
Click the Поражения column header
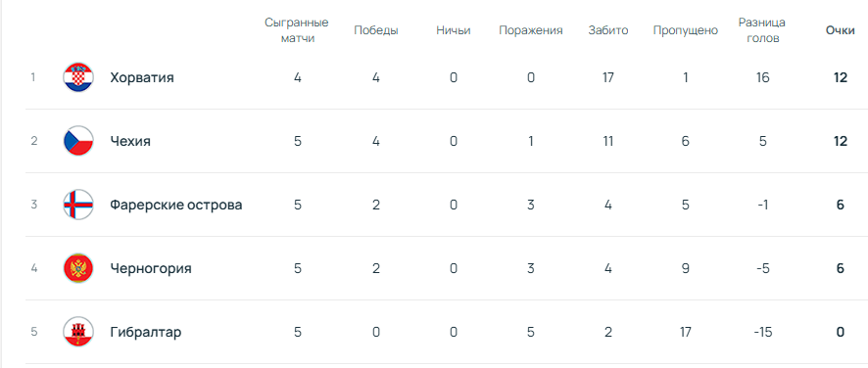tap(531, 30)
